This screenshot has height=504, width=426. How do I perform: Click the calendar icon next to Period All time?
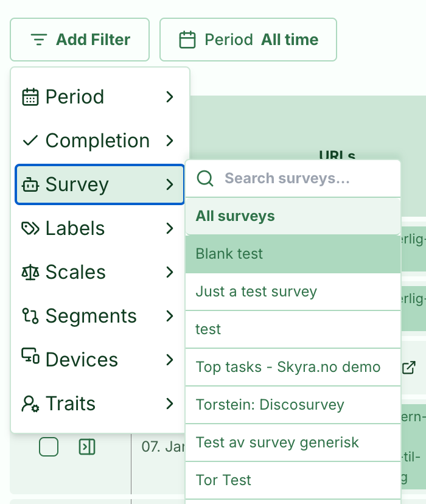point(187,40)
